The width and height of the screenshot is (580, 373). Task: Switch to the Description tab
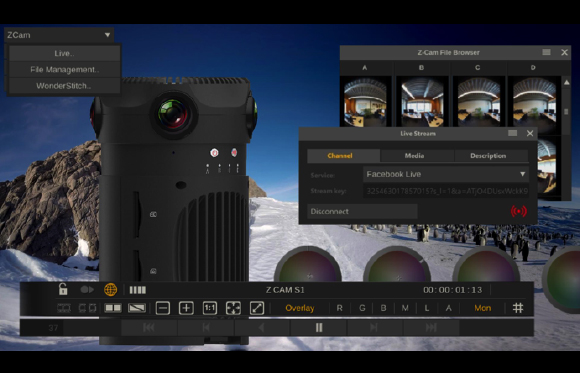tap(492, 156)
